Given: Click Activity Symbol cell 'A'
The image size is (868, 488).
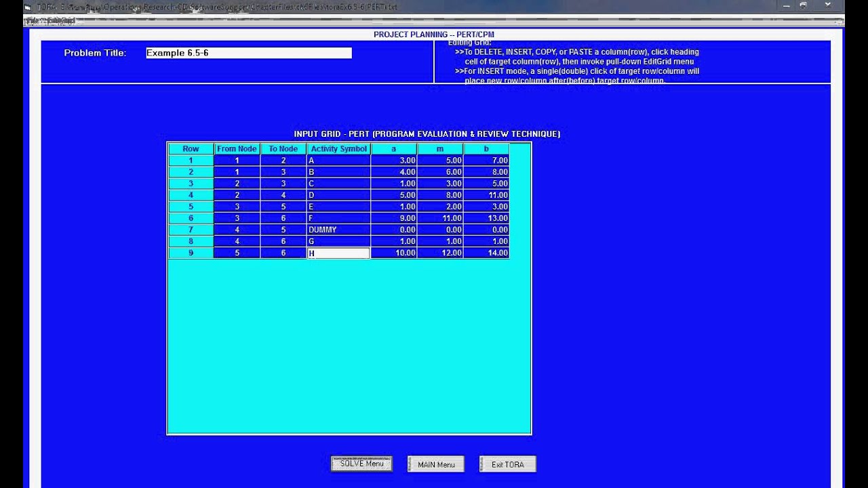Looking at the screenshot, I should (338, 161).
